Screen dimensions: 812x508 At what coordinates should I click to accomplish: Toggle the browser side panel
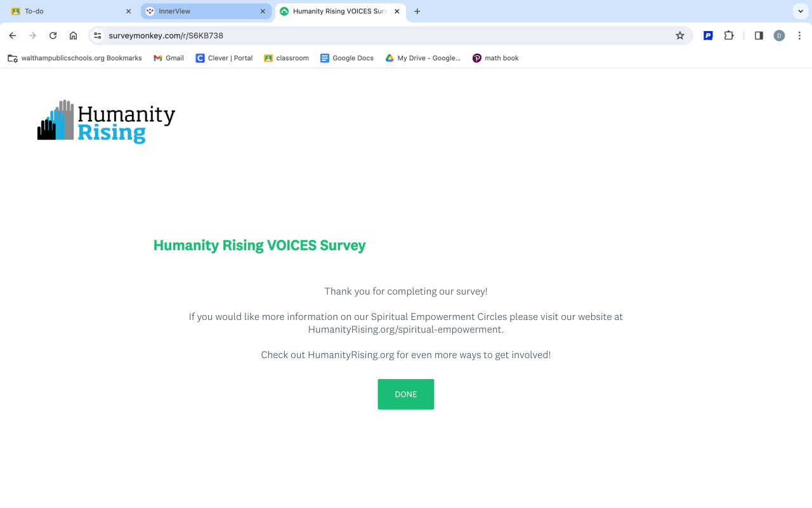tap(759, 36)
